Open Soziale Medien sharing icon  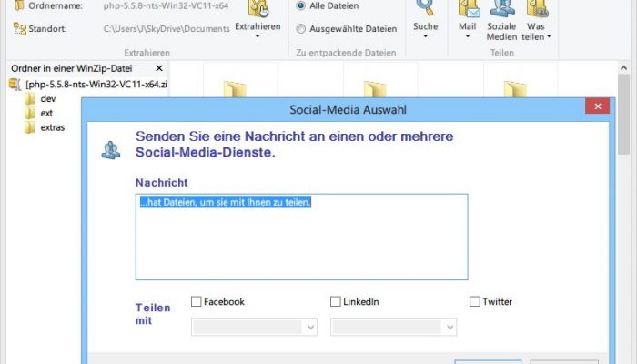tap(502, 8)
